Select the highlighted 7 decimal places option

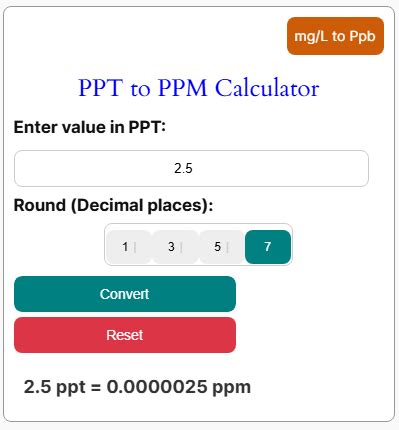(x=268, y=247)
